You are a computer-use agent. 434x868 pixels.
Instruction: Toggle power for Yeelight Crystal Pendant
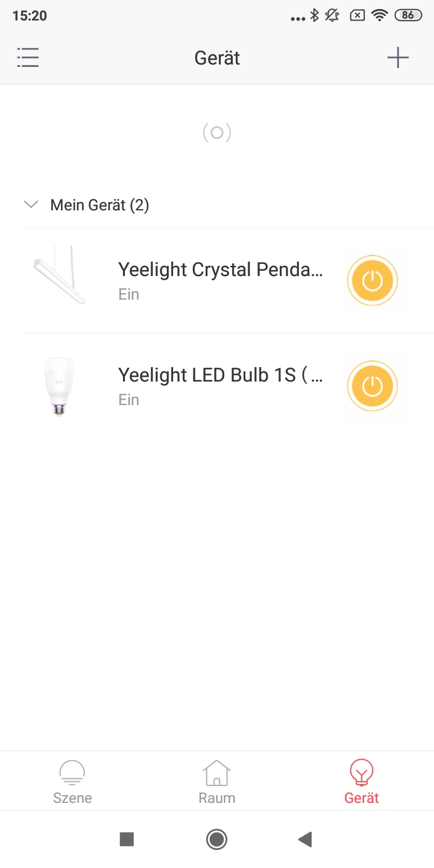(373, 280)
